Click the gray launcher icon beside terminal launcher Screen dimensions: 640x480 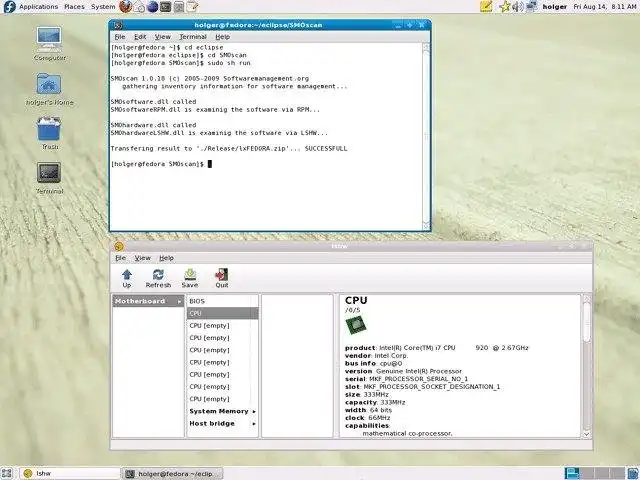click(179, 7)
